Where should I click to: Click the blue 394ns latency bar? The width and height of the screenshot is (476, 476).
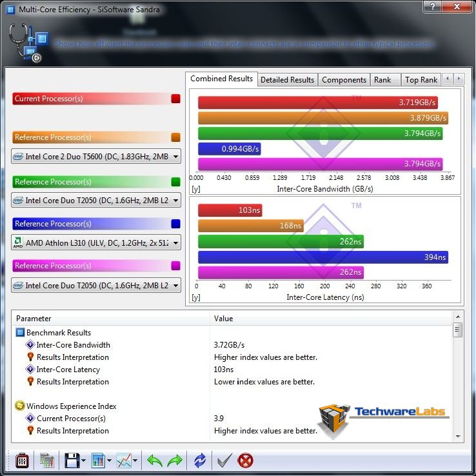pyautogui.click(x=323, y=257)
